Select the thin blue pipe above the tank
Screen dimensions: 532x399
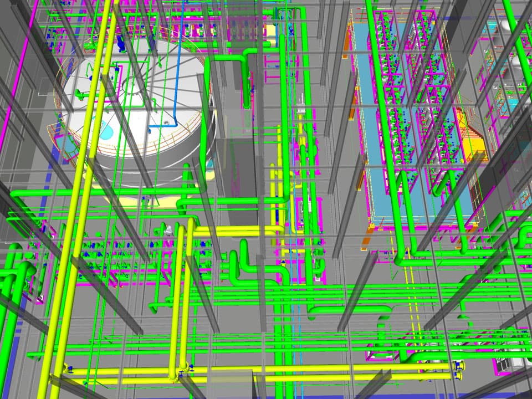tap(178, 72)
